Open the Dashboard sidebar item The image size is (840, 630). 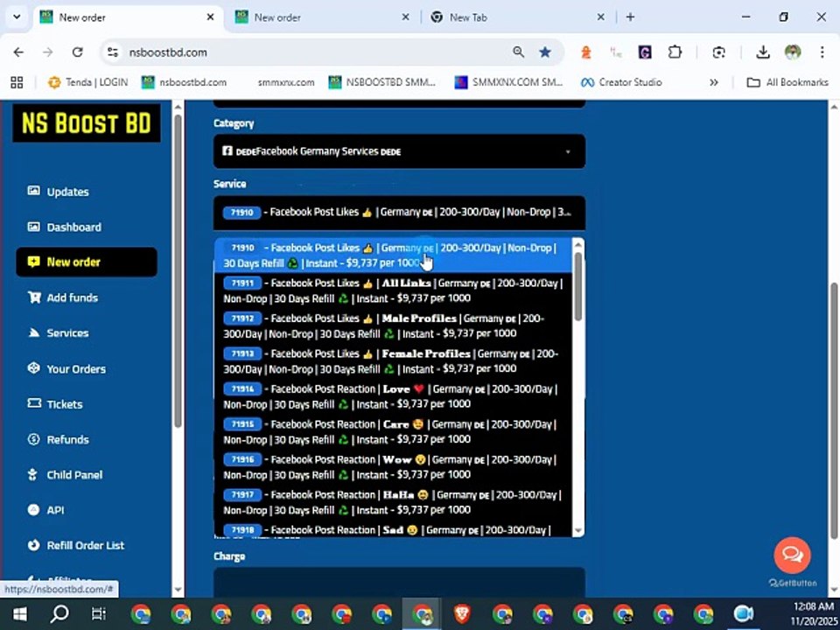pos(64,227)
